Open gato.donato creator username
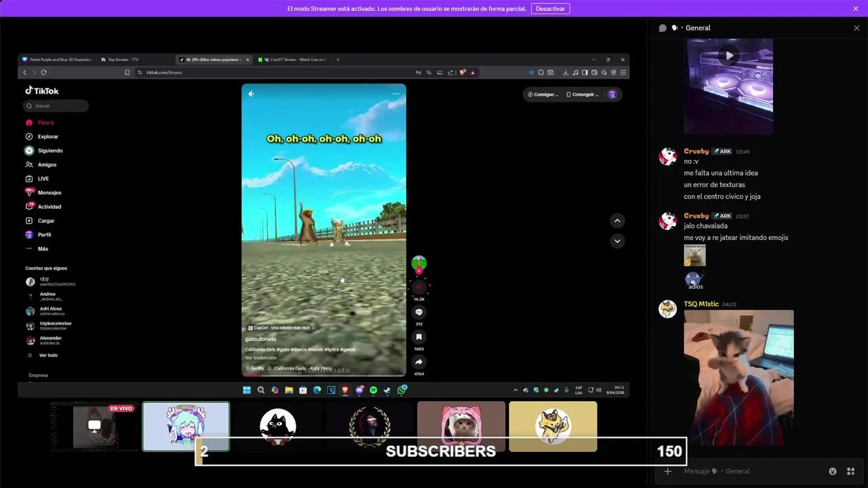 pos(261,339)
